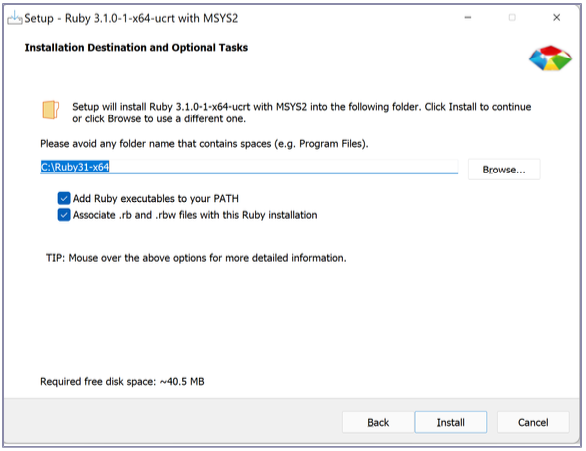Screen dimensions: 586x451
Task: Click the 'Please avoid any folder name' note
Action: 204,144
